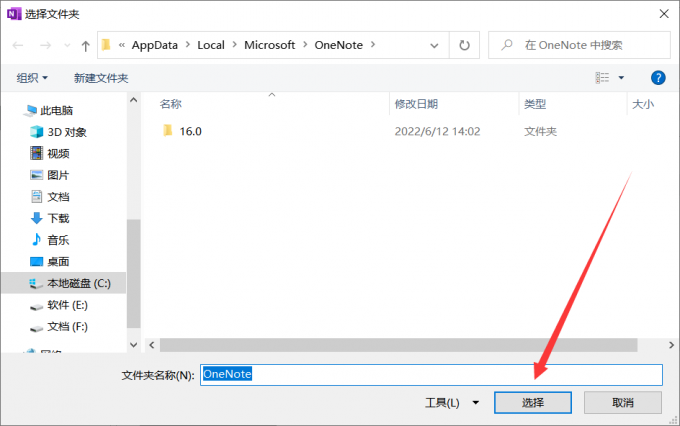Viewport: 680px width, 426px height.
Task: Close the 选择文件夹 dialog
Action: point(664,14)
